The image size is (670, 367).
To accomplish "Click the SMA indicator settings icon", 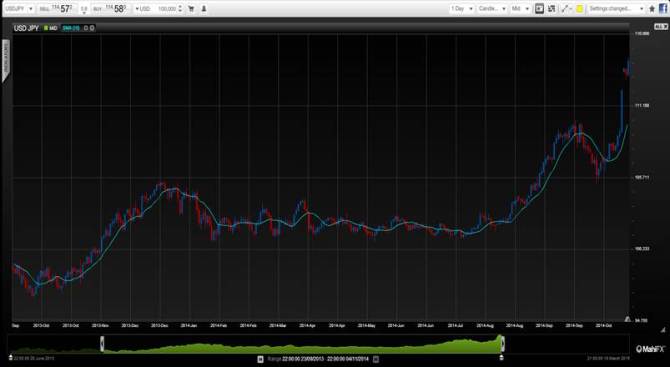I will pyautogui.click(x=85, y=28).
